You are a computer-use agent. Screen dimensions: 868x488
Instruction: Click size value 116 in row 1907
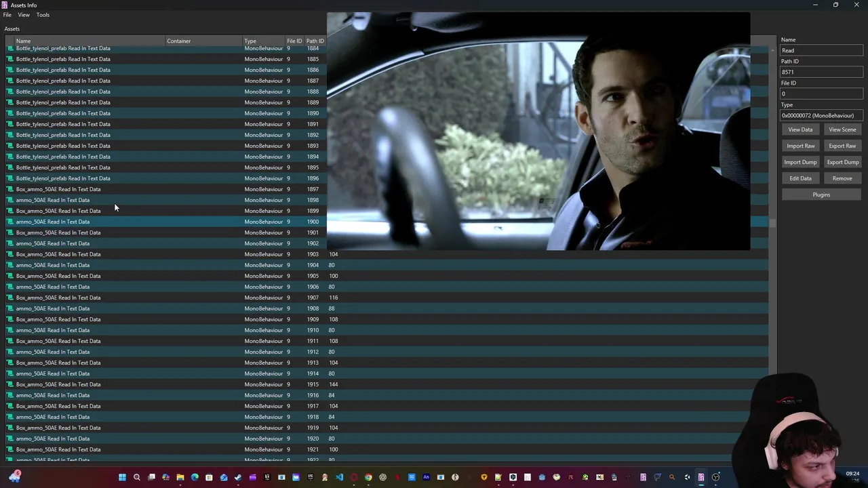333,298
